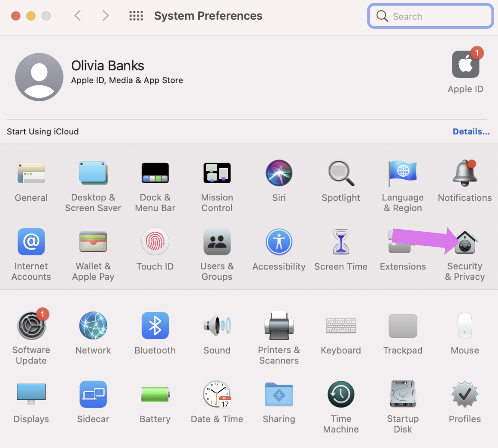Open Time Machine preferences
Image resolution: width=498 pixels, height=448 pixels.
pyautogui.click(x=341, y=394)
